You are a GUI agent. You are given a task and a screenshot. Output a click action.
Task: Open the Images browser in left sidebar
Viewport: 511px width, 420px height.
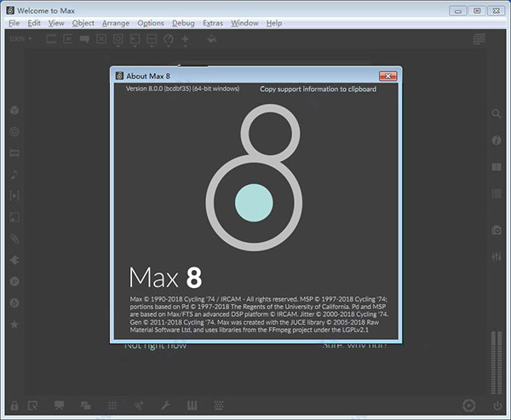pyautogui.click(x=14, y=217)
